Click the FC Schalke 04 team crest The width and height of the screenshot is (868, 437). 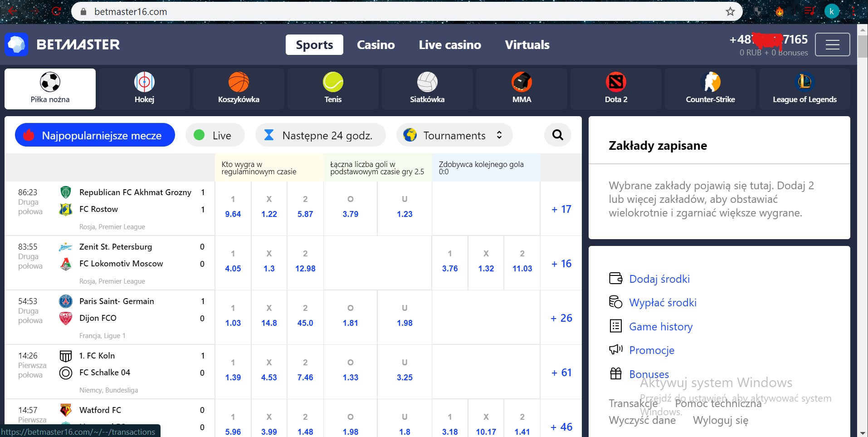[x=66, y=373]
